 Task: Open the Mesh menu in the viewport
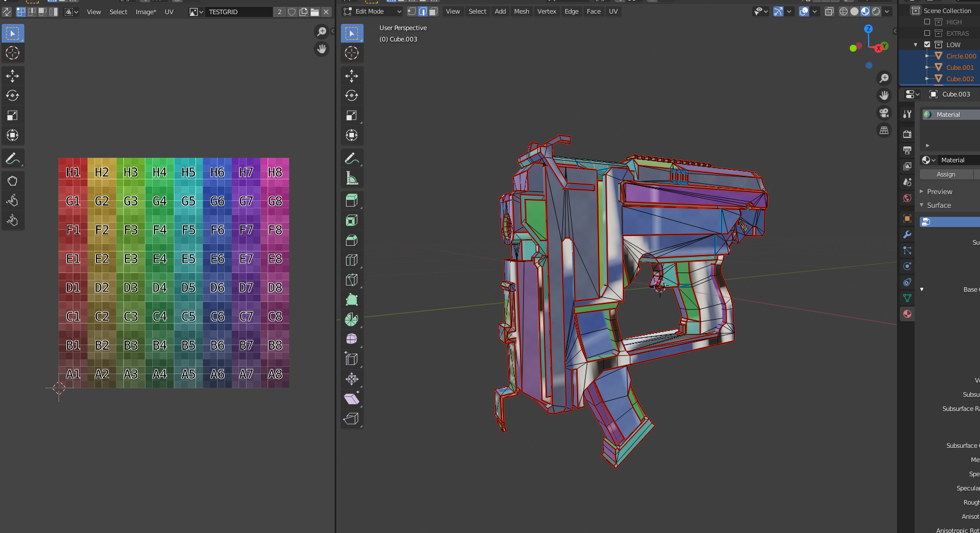tap(522, 11)
